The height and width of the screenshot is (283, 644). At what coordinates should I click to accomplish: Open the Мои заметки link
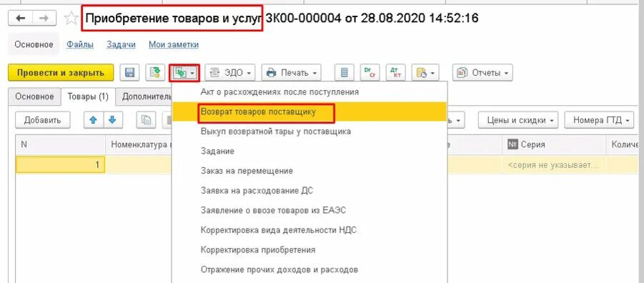(x=174, y=44)
